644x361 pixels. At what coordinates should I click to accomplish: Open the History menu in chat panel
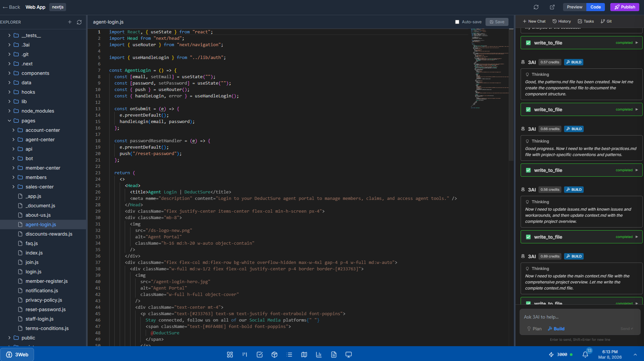click(x=561, y=21)
